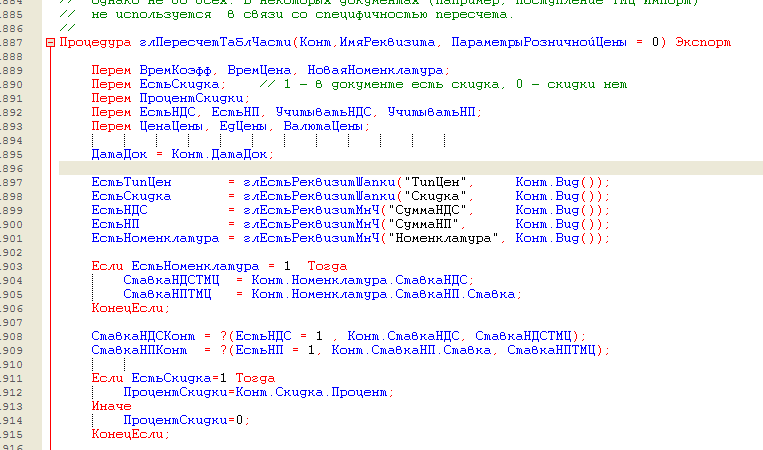Click line number 903 in the gutter

[x=12, y=266]
